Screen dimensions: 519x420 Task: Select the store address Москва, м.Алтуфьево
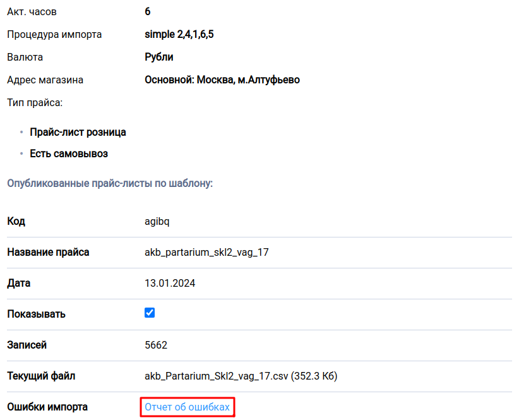[222, 80]
